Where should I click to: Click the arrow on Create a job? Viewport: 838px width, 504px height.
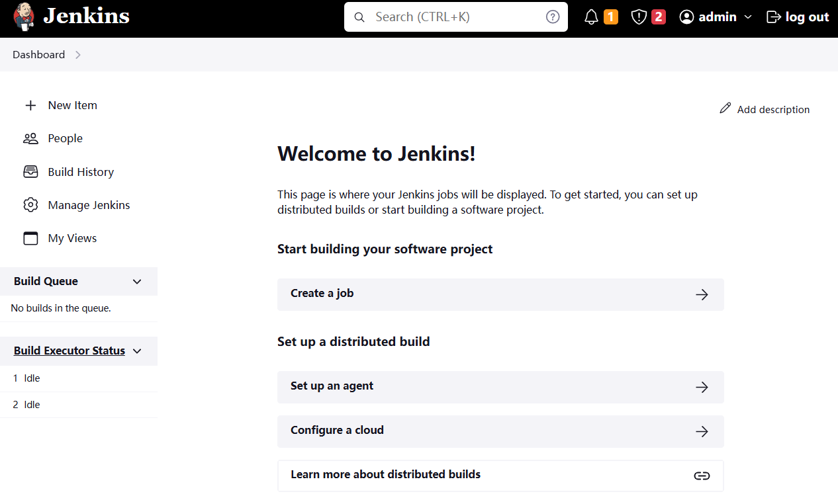point(702,295)
